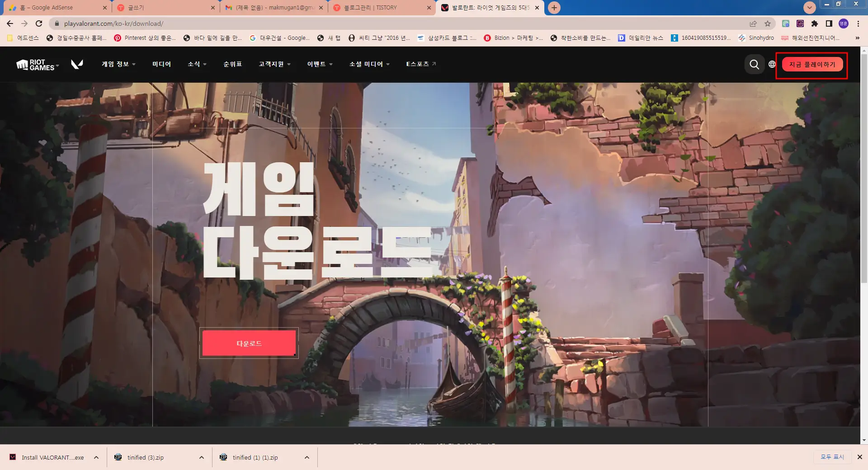Click the 다운로드 button

pos(249,343)
